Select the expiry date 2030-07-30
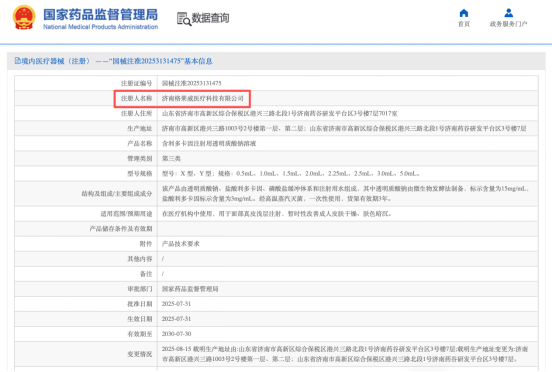 (176, 334)
